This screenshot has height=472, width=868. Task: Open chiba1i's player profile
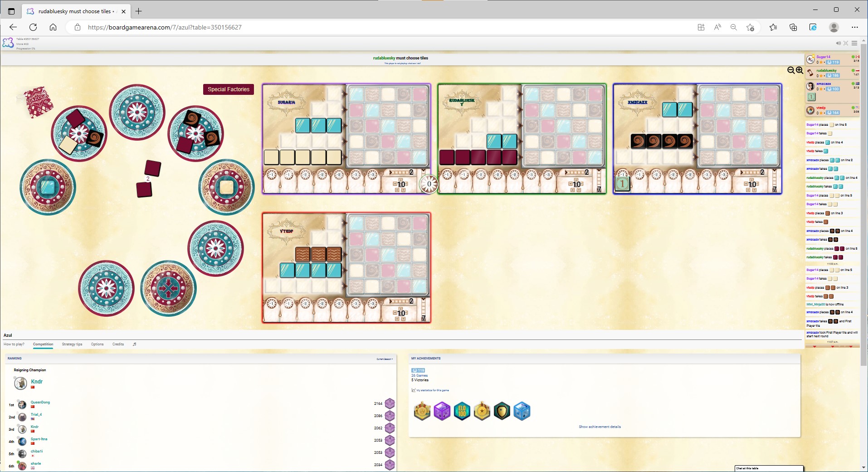[37, 451]
